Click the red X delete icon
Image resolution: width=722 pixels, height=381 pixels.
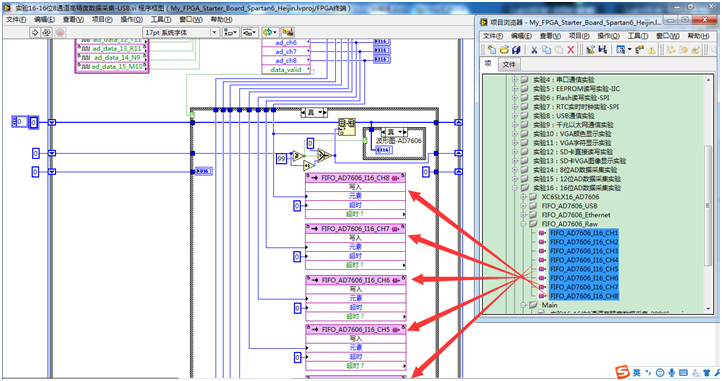pyautogui.click(x=571, y=50)
